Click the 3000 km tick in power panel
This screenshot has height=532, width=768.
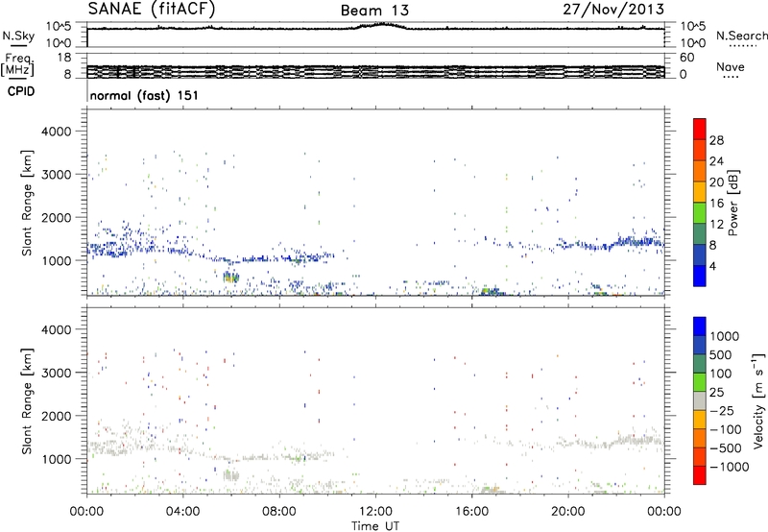[x=56, y=175]
